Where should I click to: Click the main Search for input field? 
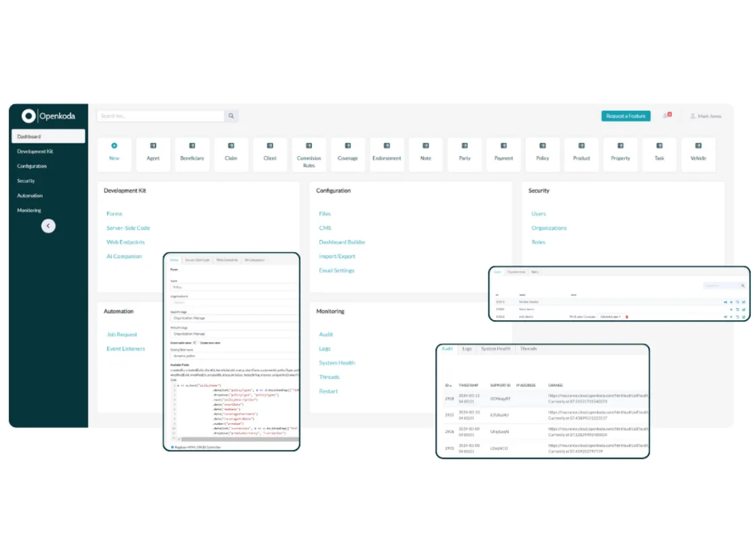point(161,116)
